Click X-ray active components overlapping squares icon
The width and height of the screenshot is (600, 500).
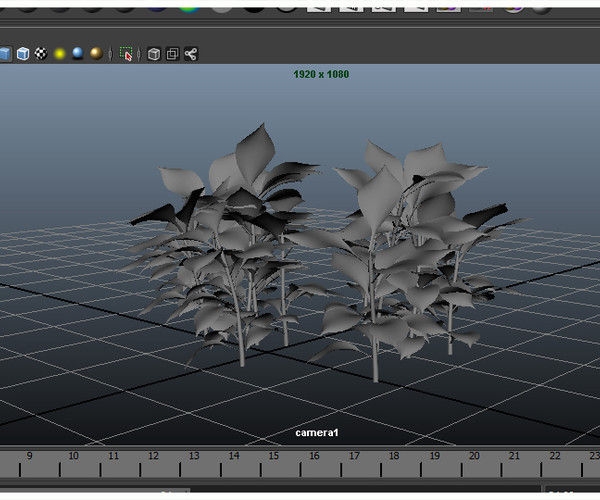[x=172, y=53]
